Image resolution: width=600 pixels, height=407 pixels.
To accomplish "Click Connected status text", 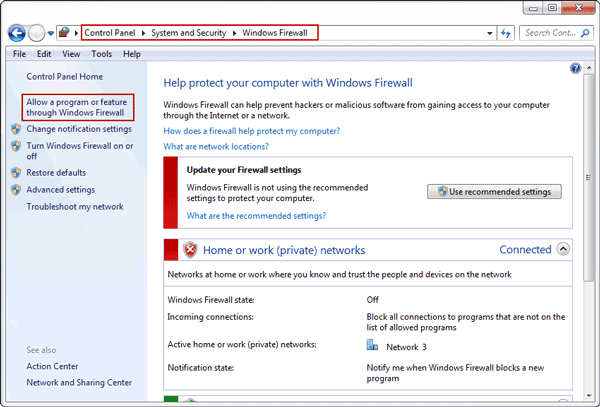I will coord(525,249).
